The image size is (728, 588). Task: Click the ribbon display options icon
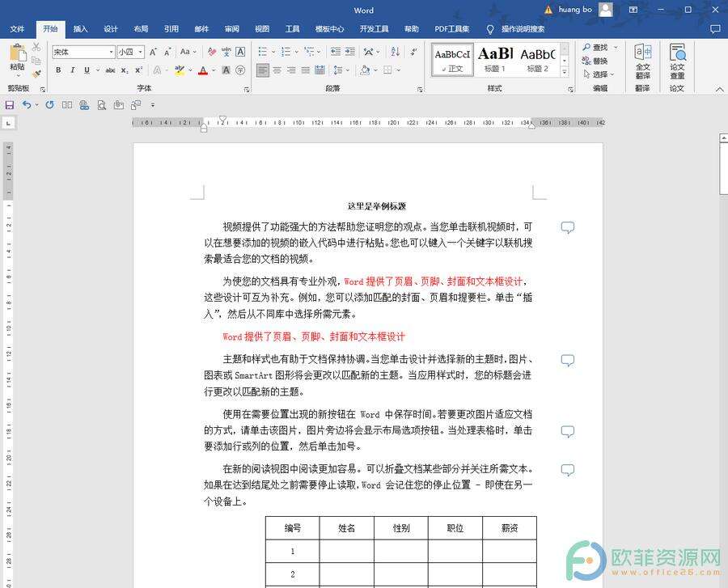click(633, 10)
